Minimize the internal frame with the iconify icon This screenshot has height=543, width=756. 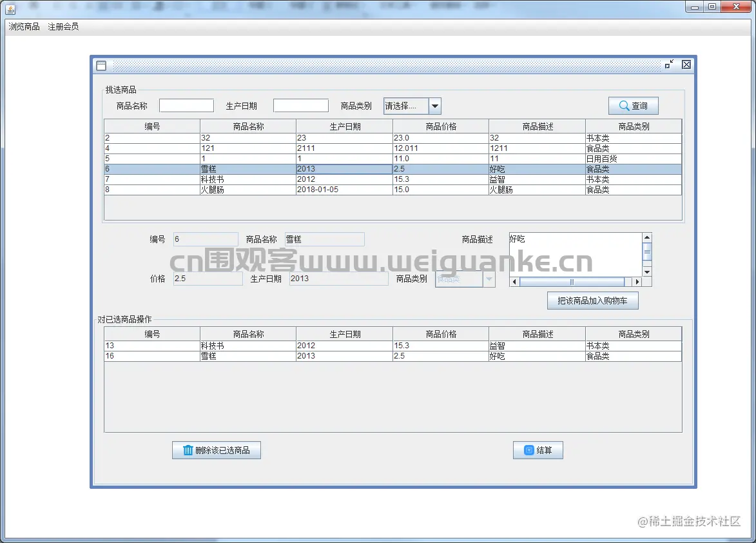pyautogui.click(x=669, y=64)
